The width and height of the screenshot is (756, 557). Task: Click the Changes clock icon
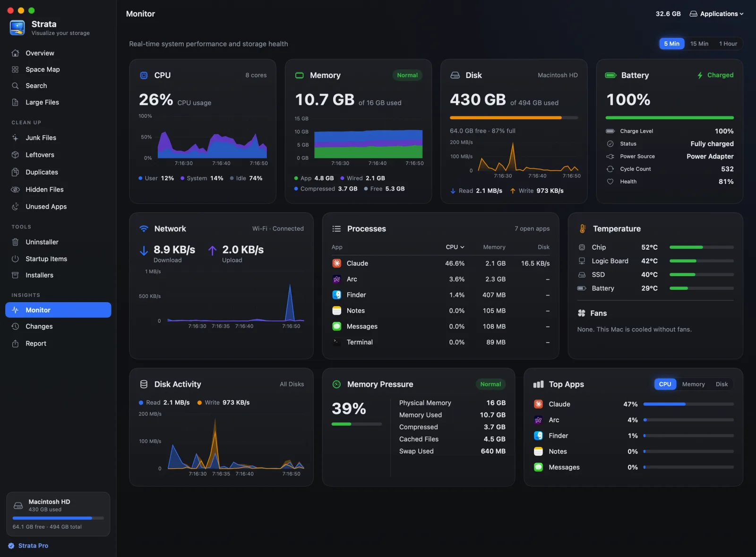click(15, 326)
